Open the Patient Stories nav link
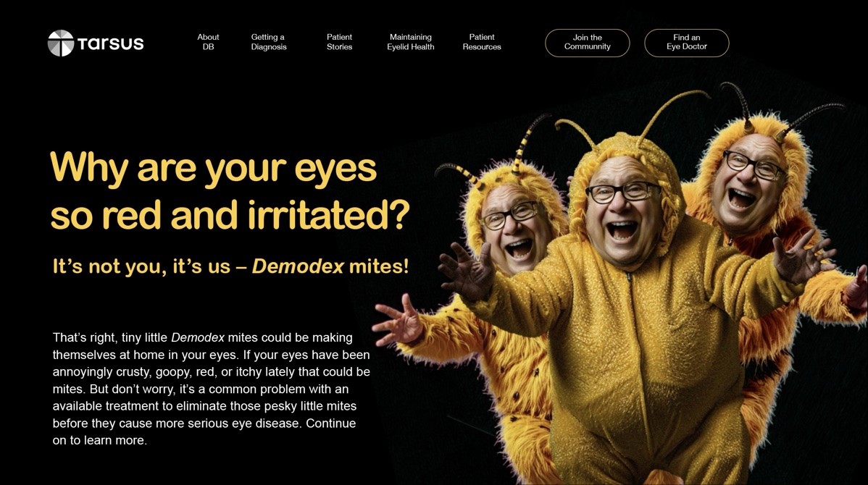 click(x=339, y=42)
